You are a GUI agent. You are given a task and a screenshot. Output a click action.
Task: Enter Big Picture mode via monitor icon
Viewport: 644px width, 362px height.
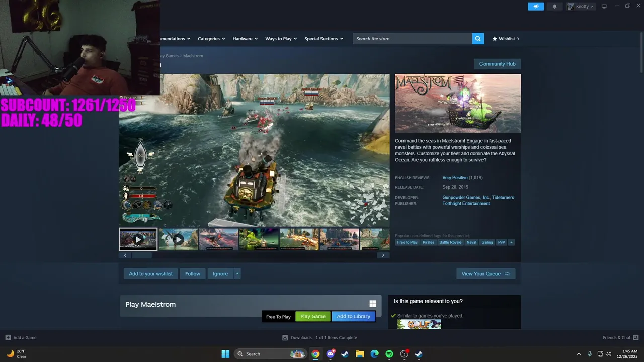click(x=604, y=6)
